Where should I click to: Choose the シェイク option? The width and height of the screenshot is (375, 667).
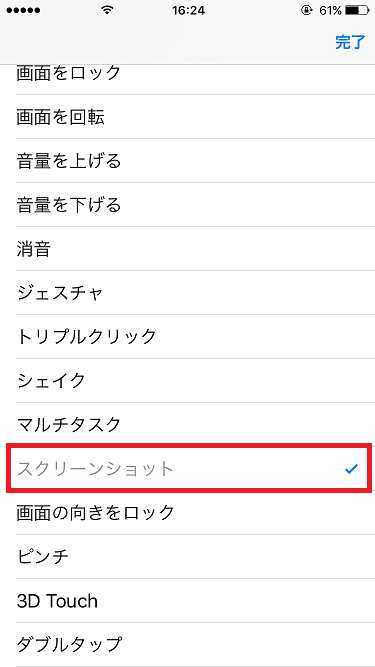(188, 380)
